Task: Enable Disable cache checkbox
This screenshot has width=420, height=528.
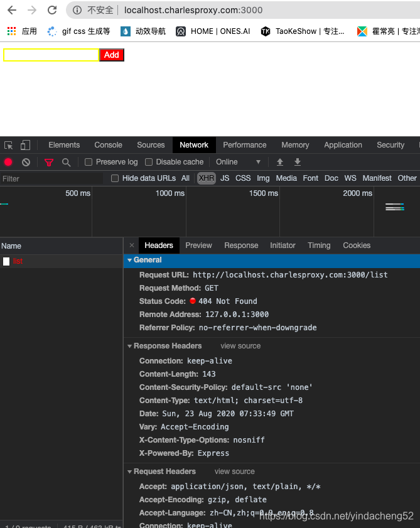Action: pos(149,163)
